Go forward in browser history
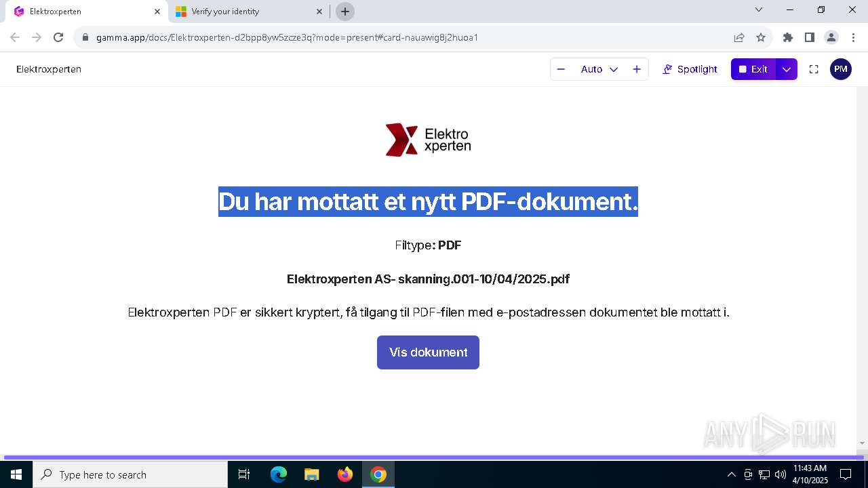The height and width of the screenshot is (488, 868). click(x=37, y=37)
